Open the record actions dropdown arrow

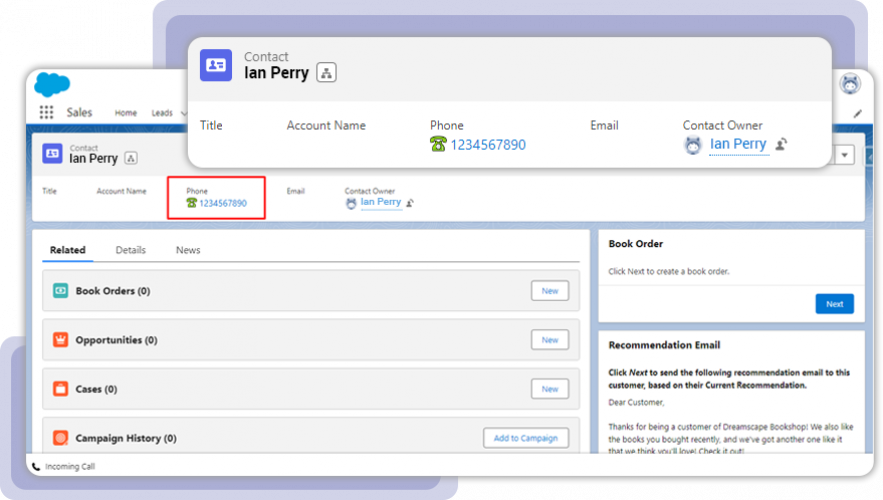tap(844, 155)
